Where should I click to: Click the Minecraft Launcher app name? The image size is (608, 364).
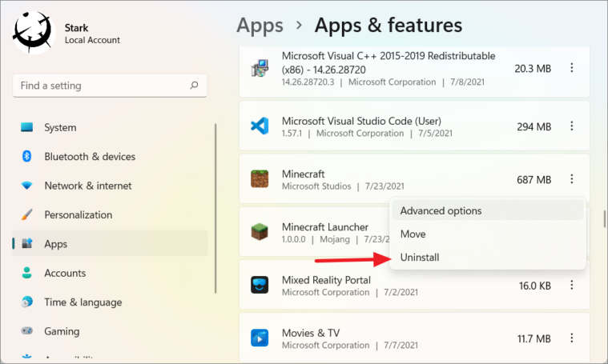point(325,227)
